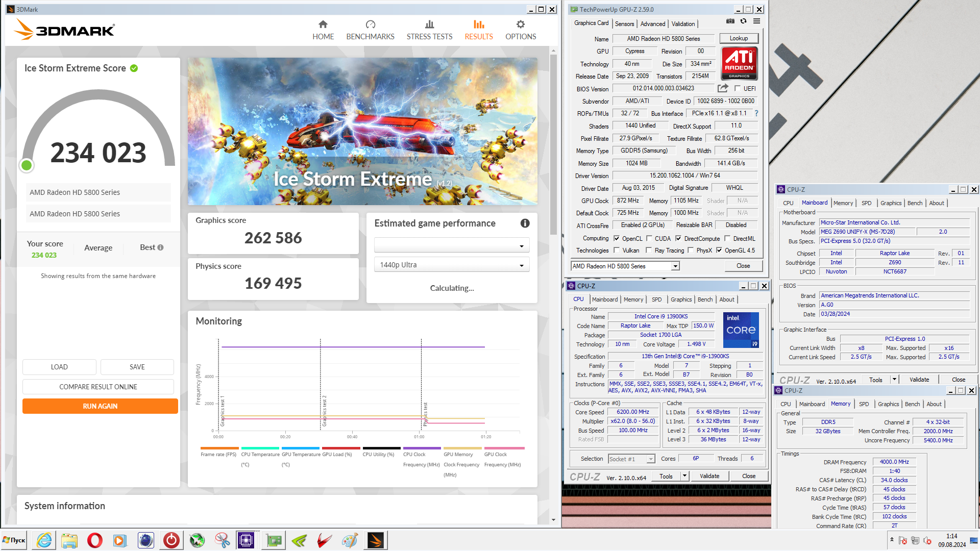Open GPU-Z graphics card taskbar icon
Screen dimensions: 980x551
pos(274,540)
